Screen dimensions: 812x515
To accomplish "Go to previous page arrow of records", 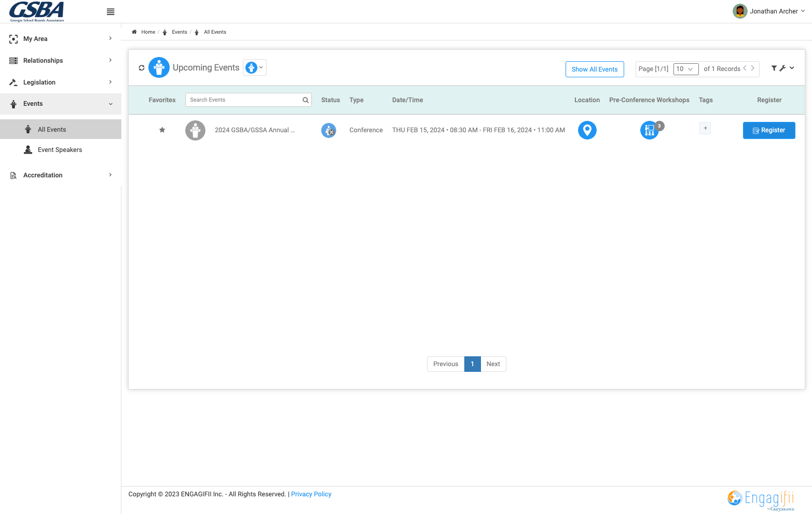I will (x=745, y=68).
